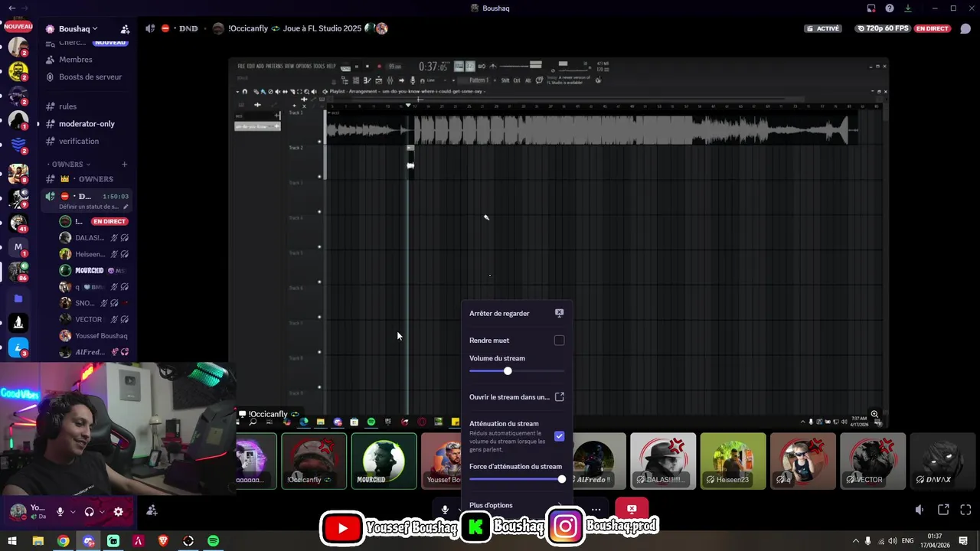Select the Heiseen23 participant tile

click(733, 461)
